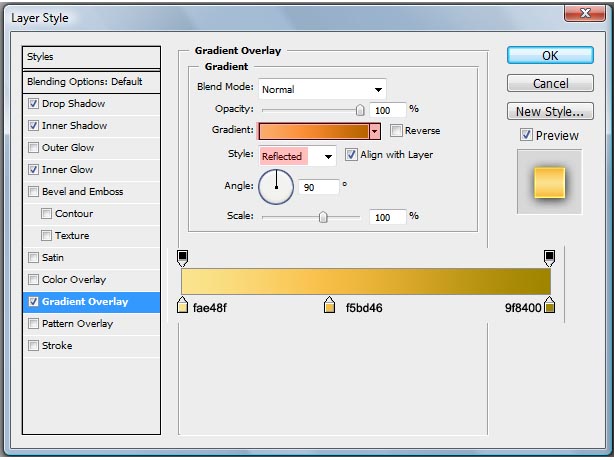Click the left black opacity stop above gradient
615x460 pixels.
point(182,258)
